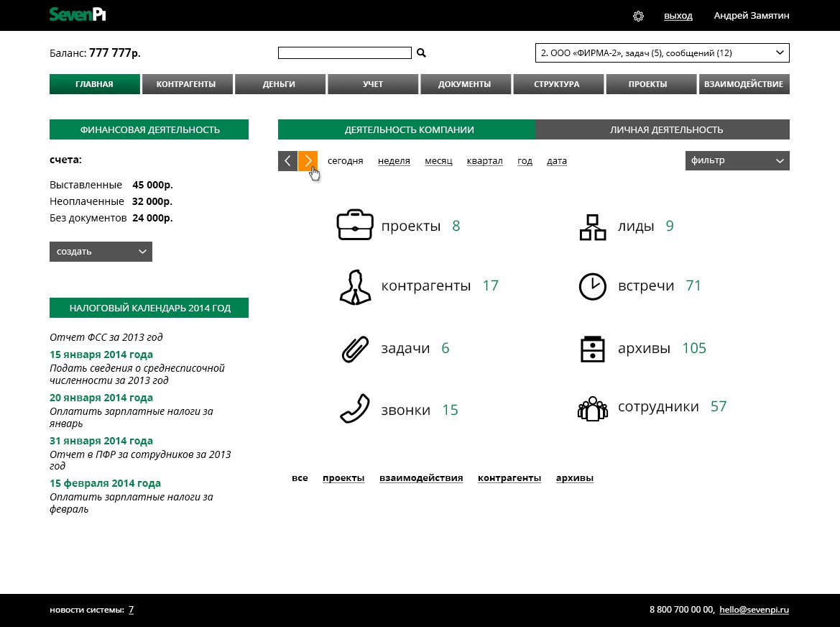Click the встречи clock icon
This screenshot has height=627, width=840.
(593, 286)
